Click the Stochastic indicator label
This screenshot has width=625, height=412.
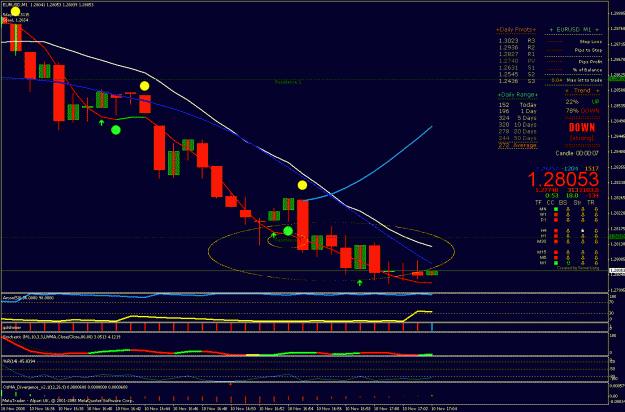point(62,337)
